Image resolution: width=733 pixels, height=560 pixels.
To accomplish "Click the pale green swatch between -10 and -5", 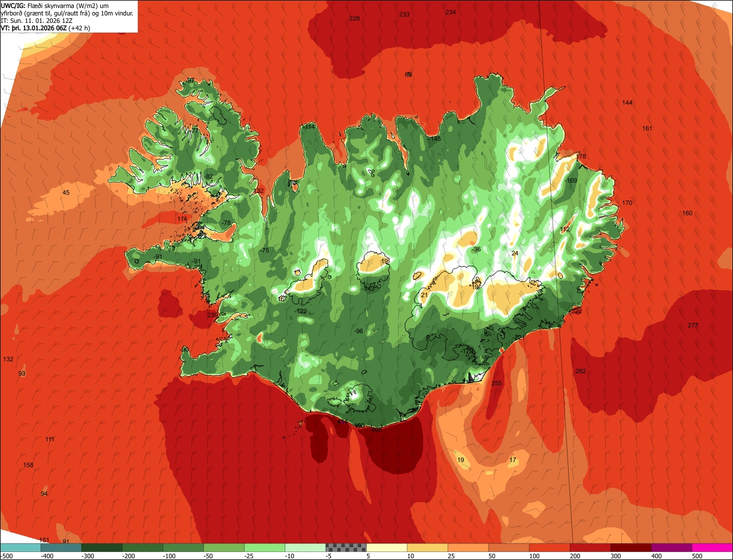I will 305,548.
